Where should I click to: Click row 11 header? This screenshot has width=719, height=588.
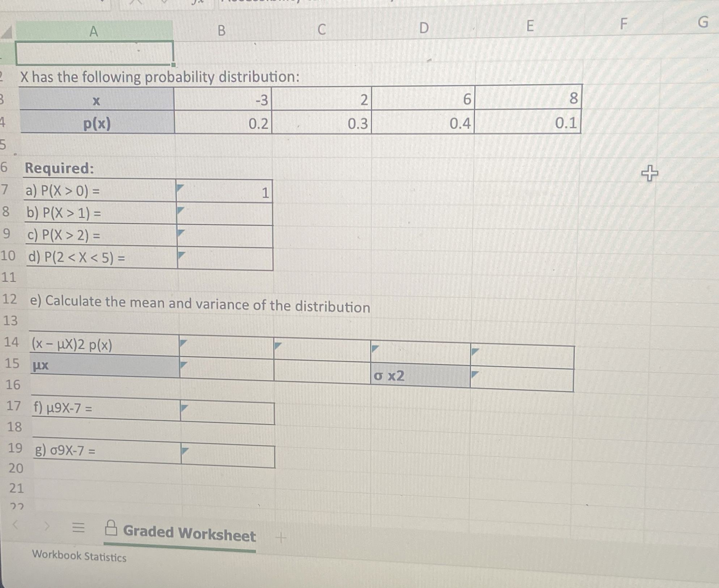pos(9,277)
